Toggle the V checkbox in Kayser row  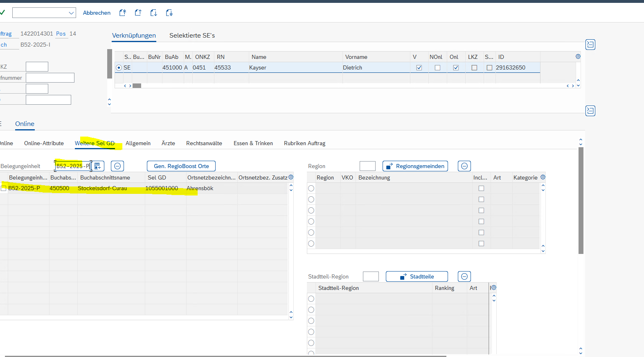click(x=419, y=68)
